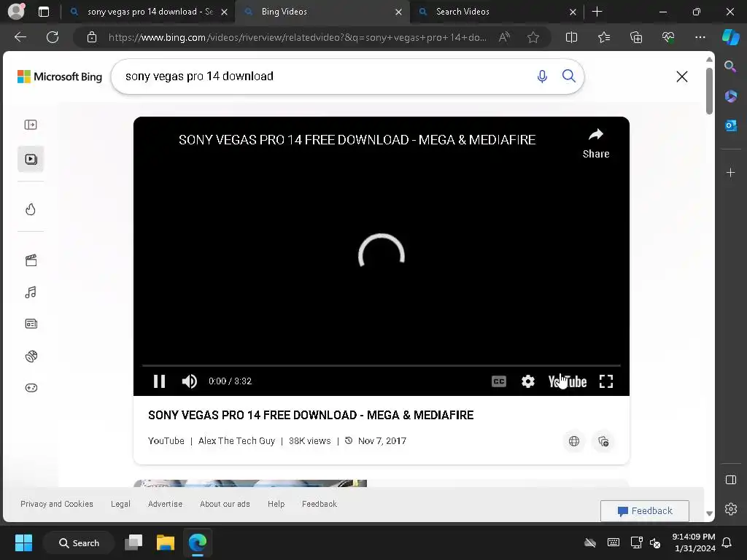Click Bing search magnifier button
Screen dimensions: 747x560
[x=569, y=76]
